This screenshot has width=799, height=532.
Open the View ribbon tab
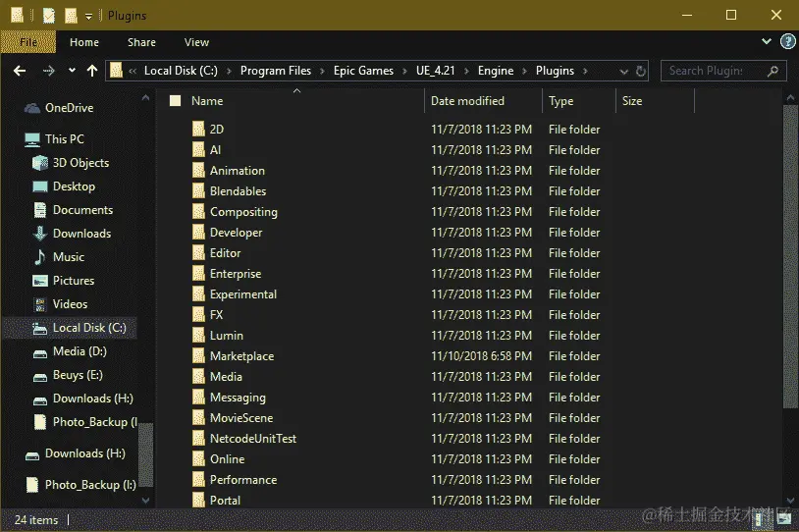(196, 42)
